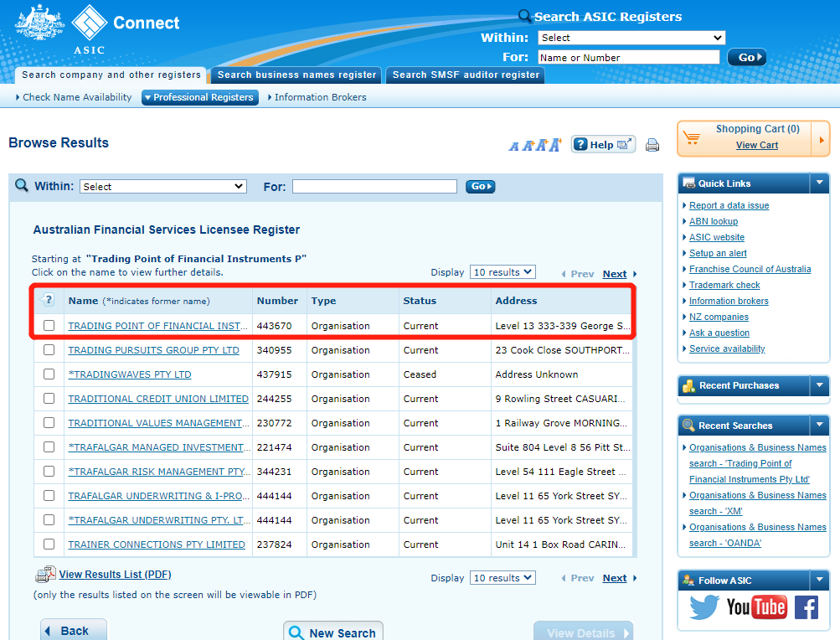Viewport: 840px width, 640px height.
Task: Open the bottom Display 10 results dropdown
Action: point(502,578)
